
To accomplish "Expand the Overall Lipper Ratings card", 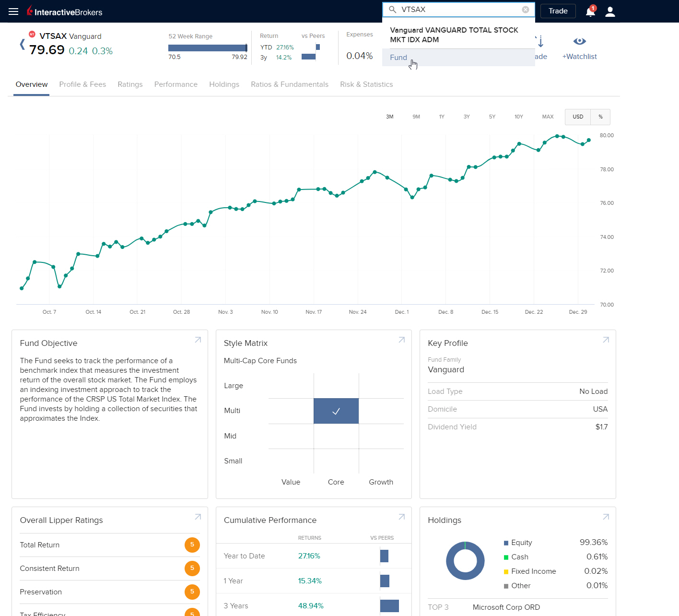I will click(x=198, y=517).
